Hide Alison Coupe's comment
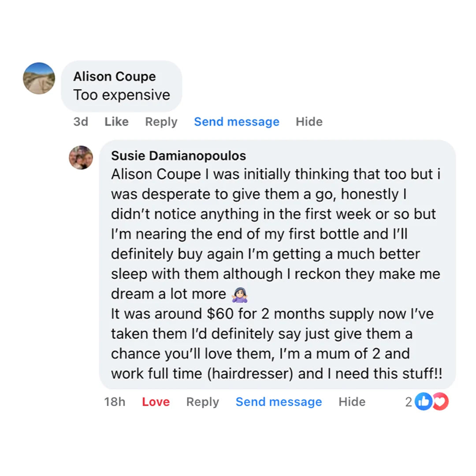This screenshot has width=476, height=476. point(309,122)
